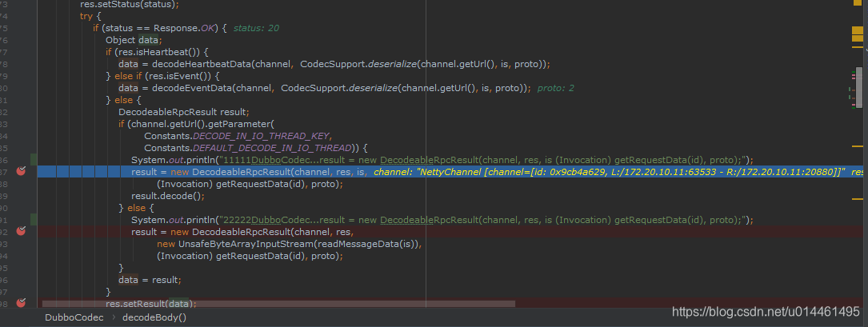The width and height of the screenshot is (868, 327).
Task: Remove breakpoint beside 'new DecodeableRpcResult(channel, res,' line
Action: pyautogui.click(x=21, y=231)
